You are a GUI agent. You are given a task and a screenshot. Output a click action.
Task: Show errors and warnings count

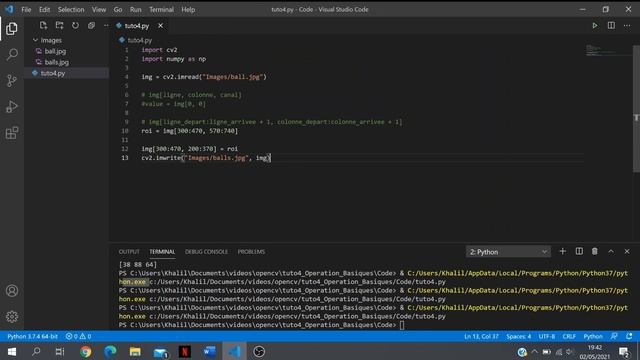[78, 336]
